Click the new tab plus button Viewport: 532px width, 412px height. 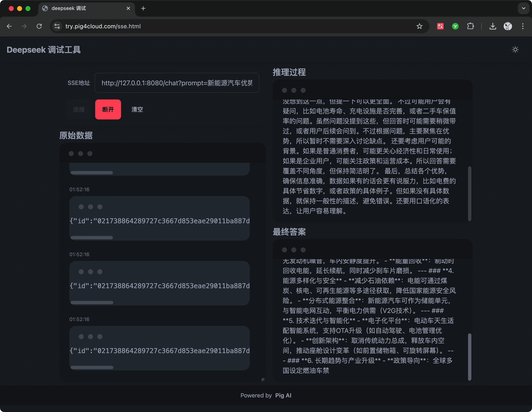coord(143,9)
